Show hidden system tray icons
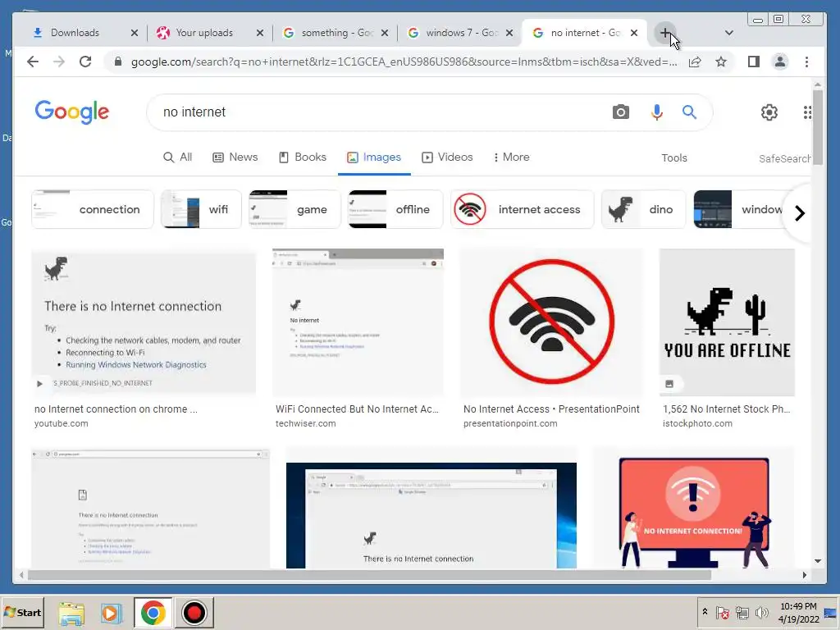This screenshot has width=840, height=630. click(705, 612)
